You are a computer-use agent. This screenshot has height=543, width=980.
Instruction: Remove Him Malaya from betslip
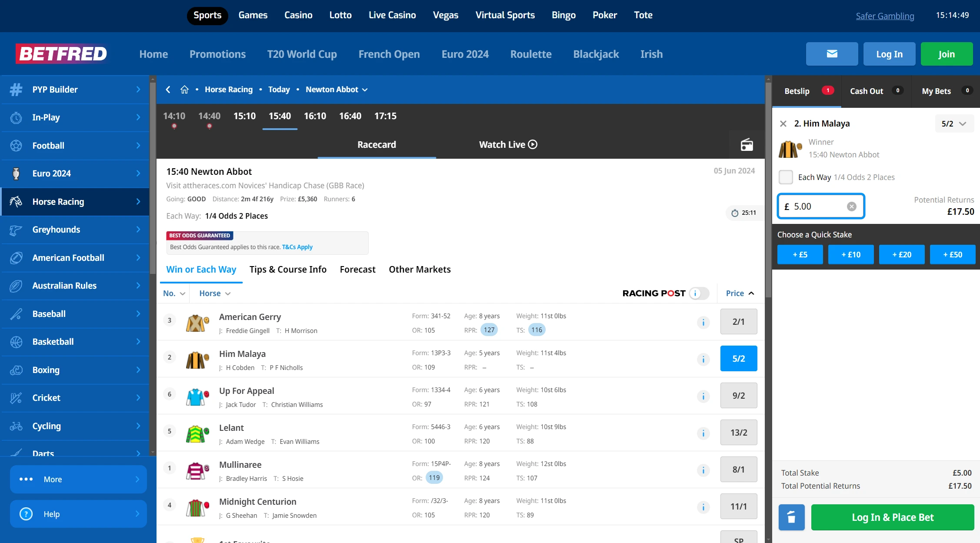pos(783,123)
